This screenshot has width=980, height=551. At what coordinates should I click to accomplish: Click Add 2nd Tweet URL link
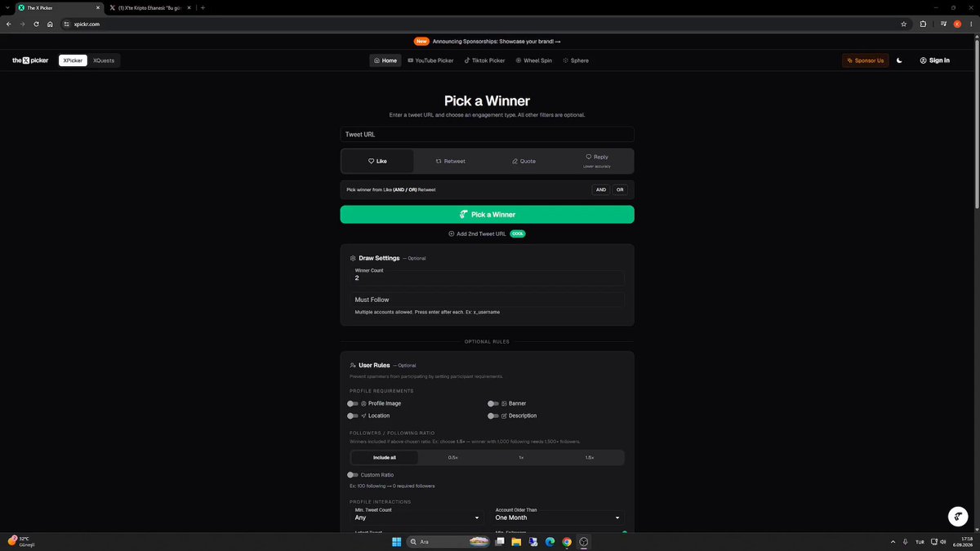pos(477,233)
